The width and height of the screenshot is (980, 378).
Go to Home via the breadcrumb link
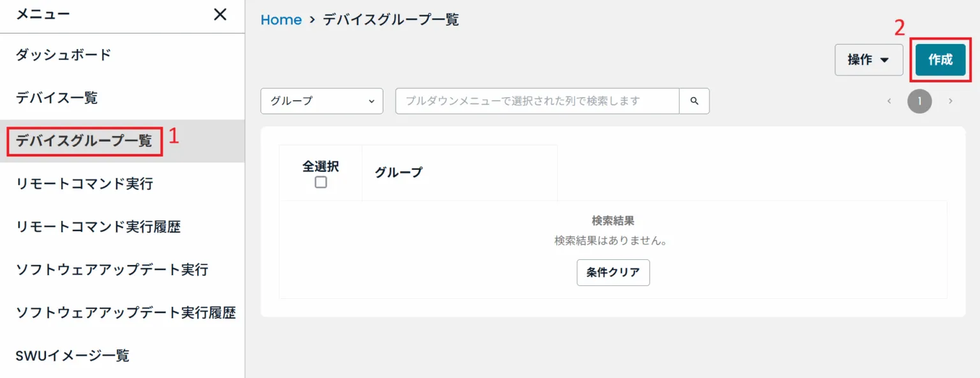(x=281, y=20)
